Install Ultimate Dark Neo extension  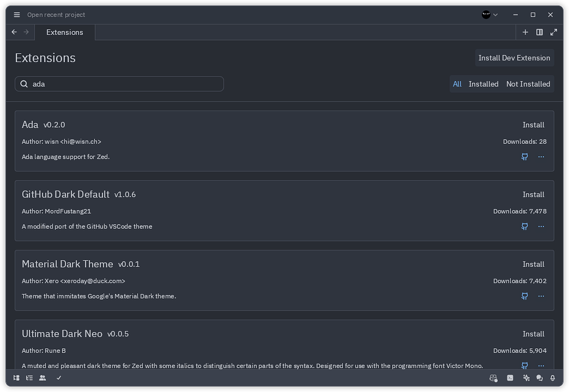point(533,334)
